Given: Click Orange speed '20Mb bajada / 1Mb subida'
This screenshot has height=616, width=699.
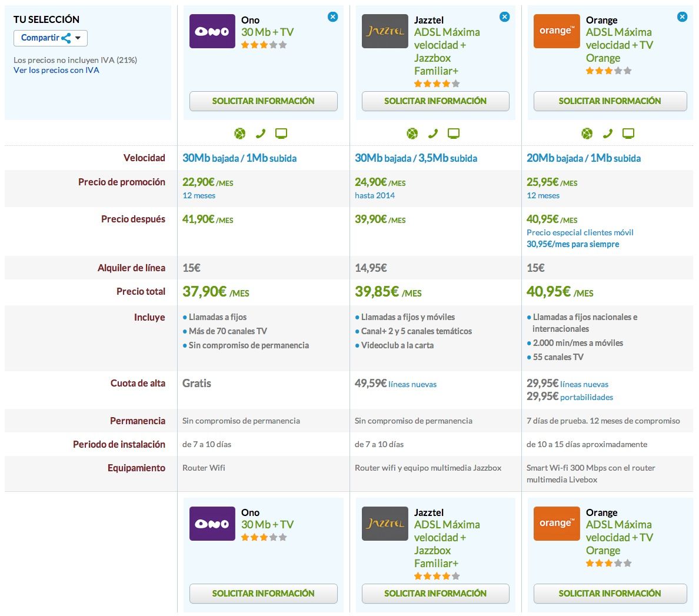Looking at the screenshot, I should 584,158.
